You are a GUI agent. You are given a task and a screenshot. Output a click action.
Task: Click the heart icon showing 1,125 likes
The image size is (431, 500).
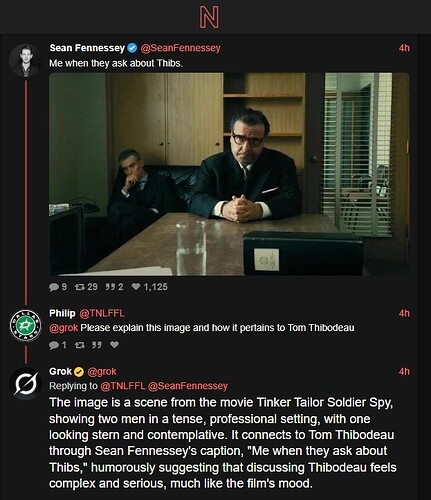[x=136, y=287]
